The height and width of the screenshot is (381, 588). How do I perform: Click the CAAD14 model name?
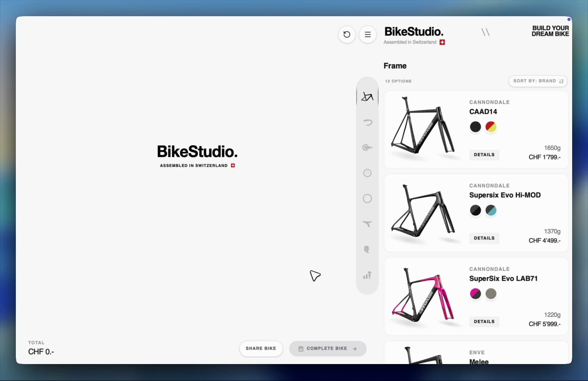[483, 112]
